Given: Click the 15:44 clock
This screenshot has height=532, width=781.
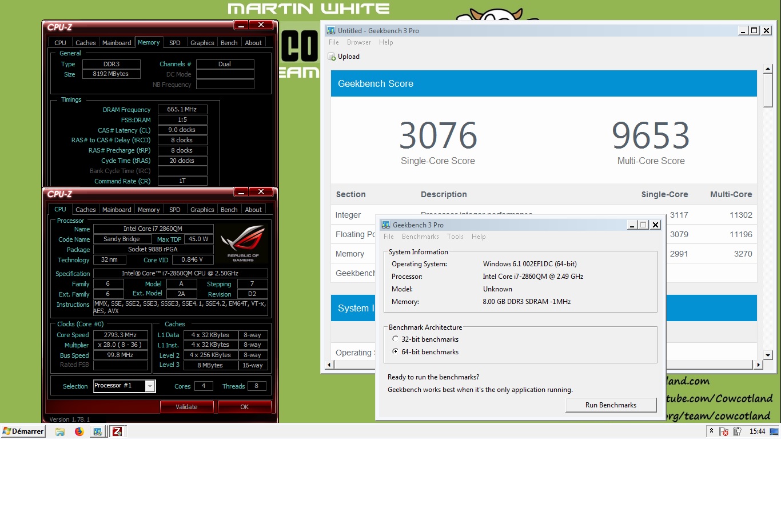Looking at the screenshot, I should [757, 431].
